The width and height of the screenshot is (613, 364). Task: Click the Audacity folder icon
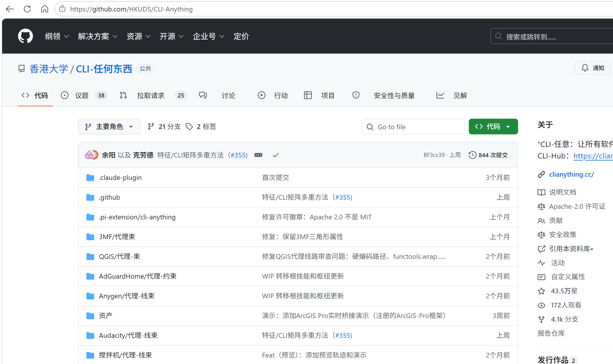pos(90,335)
